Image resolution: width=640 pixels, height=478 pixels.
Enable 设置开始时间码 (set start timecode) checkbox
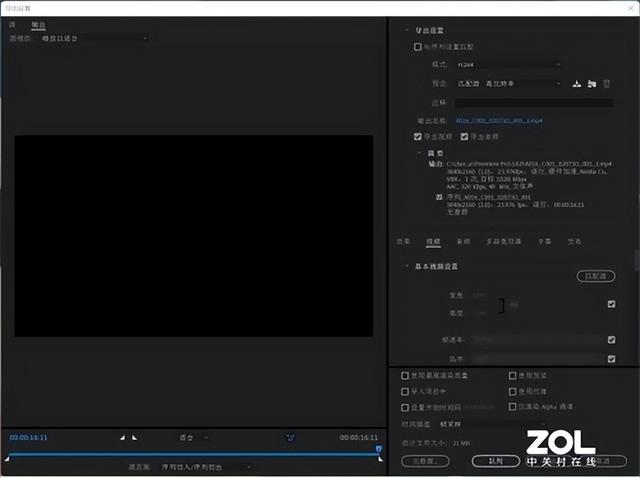pos(404,407)
